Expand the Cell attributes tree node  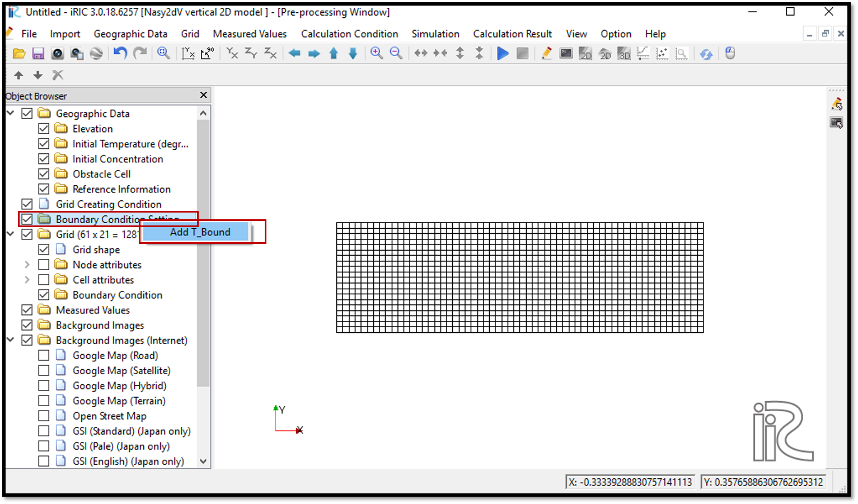pyautogui.click(x=27, y=279)
